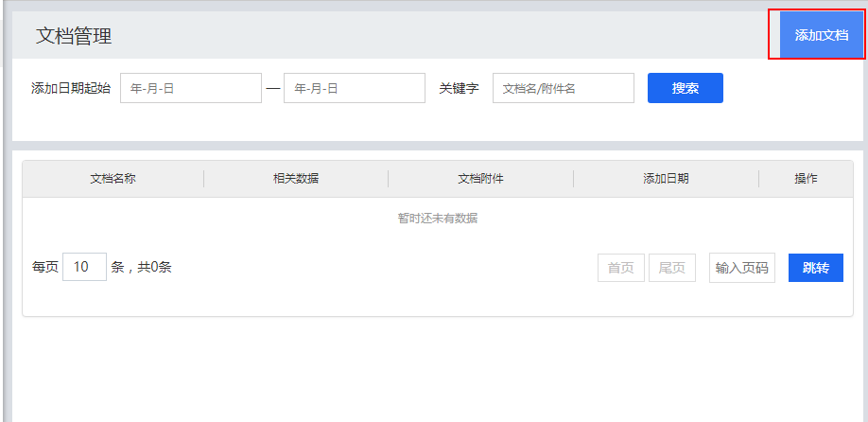Image resolution: width=868 pixels, height=422 pixels.
Task: Click the 暂时还未有数据 empty message
Action: pos(438,219)
